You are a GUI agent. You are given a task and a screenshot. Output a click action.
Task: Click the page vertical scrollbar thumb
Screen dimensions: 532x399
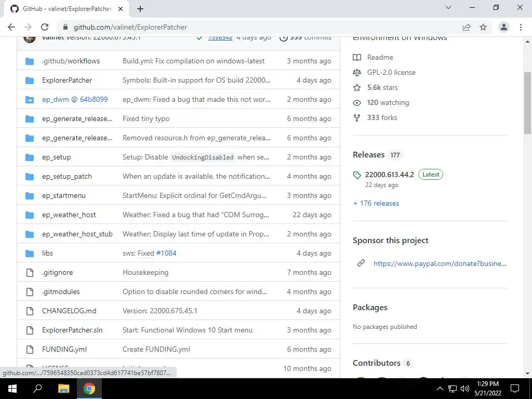(528, 103)
